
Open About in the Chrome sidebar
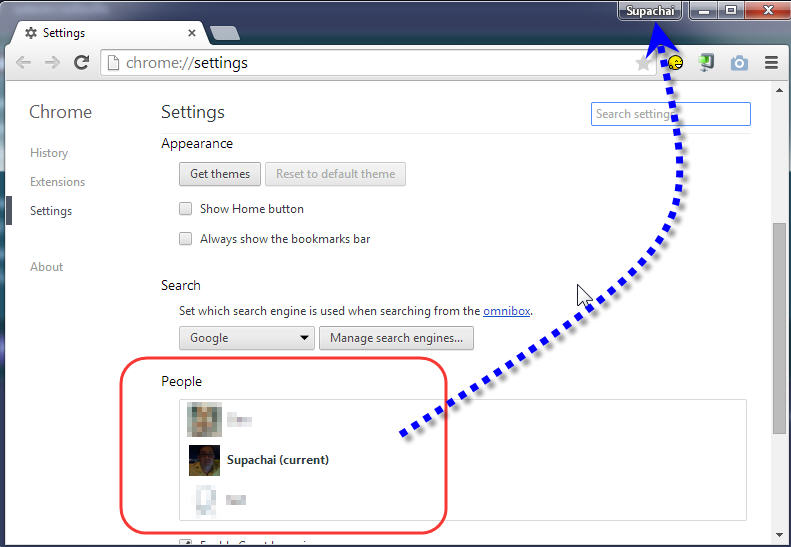pos(46,267)
